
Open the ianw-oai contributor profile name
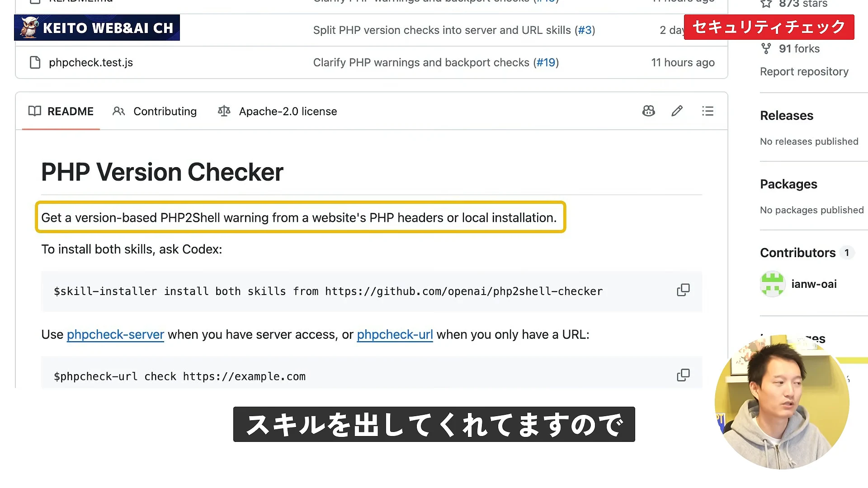[x=814, y=284]
